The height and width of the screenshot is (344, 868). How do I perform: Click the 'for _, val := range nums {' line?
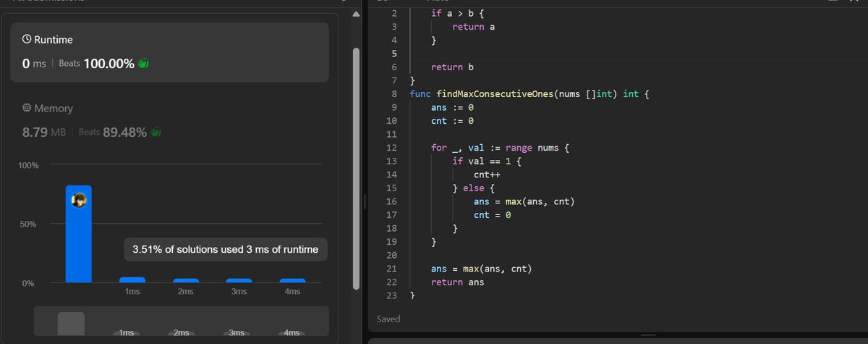[501, 148]
